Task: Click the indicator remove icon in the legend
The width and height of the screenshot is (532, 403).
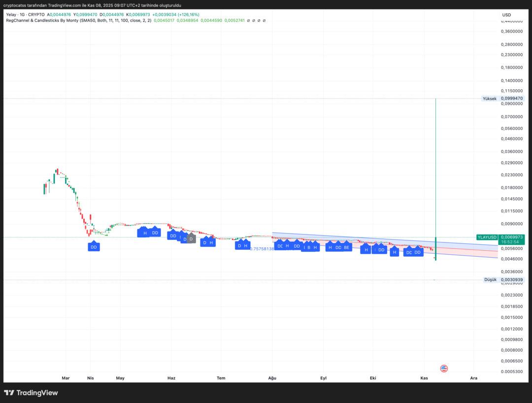Action: 259,21
